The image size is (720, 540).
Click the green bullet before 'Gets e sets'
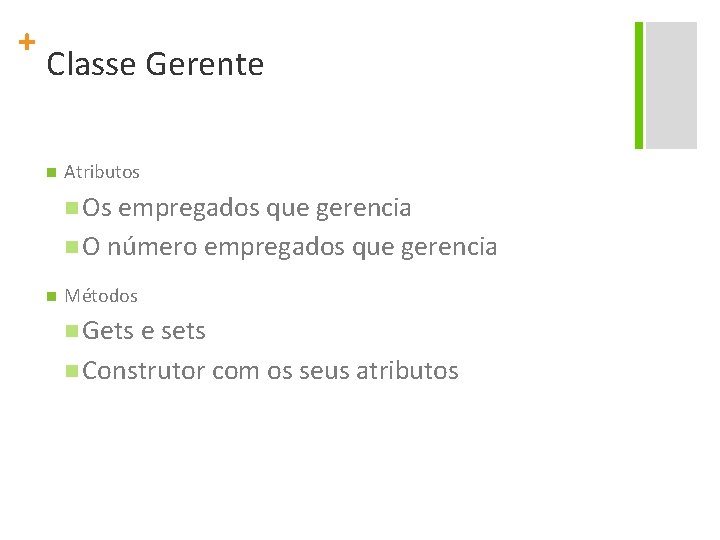pyautogui.click(x=71, y=332)
